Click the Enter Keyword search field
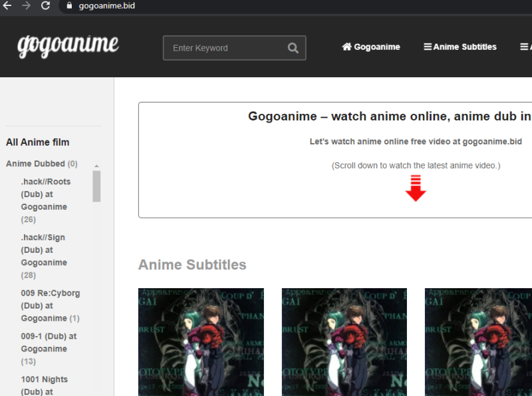532x396 pixels. tap(226, 48)
